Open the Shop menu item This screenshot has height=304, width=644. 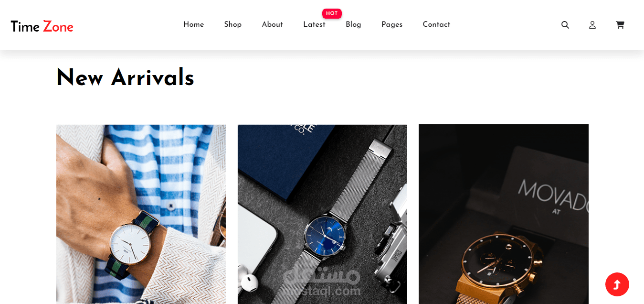(232, 24)
